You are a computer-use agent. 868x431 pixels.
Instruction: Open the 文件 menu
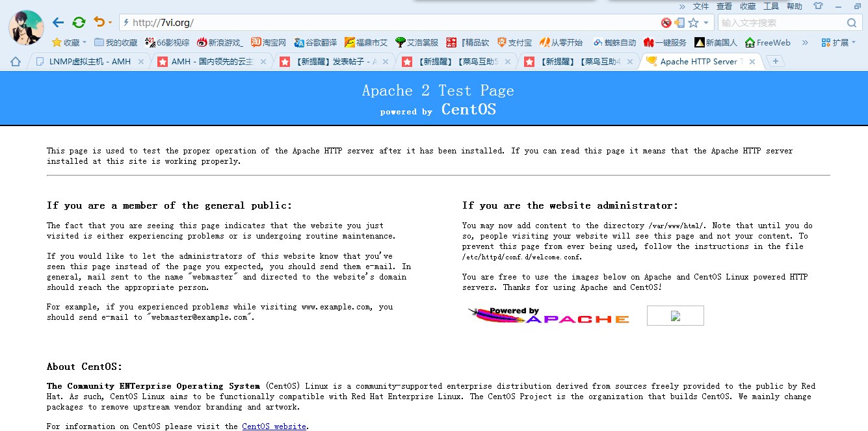click(701, 6)
